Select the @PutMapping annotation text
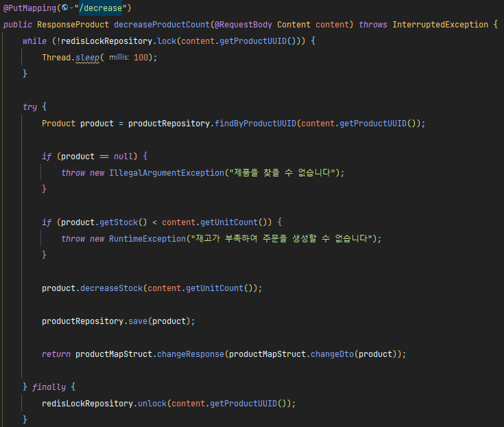 click(29, 8)
